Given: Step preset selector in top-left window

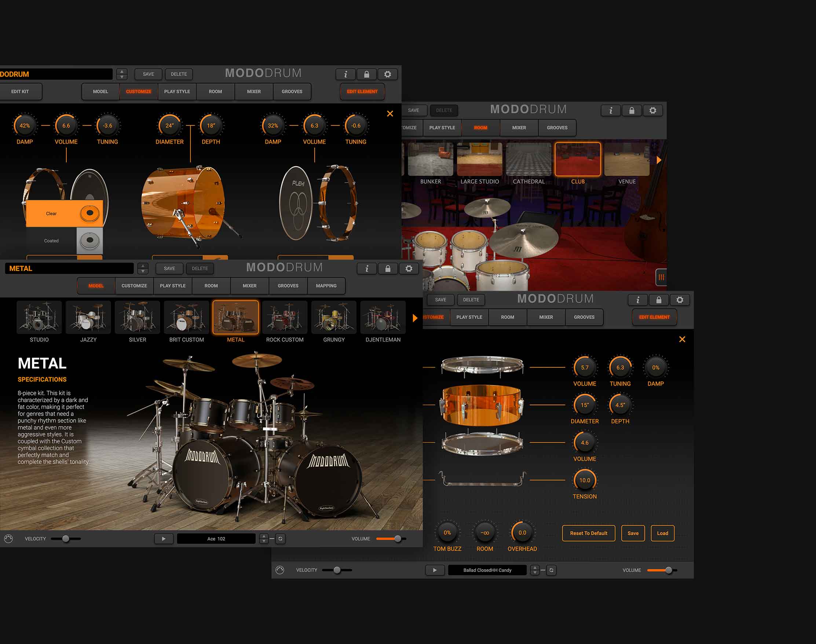Looking at the screenshot, I should (x=121, y=74).
